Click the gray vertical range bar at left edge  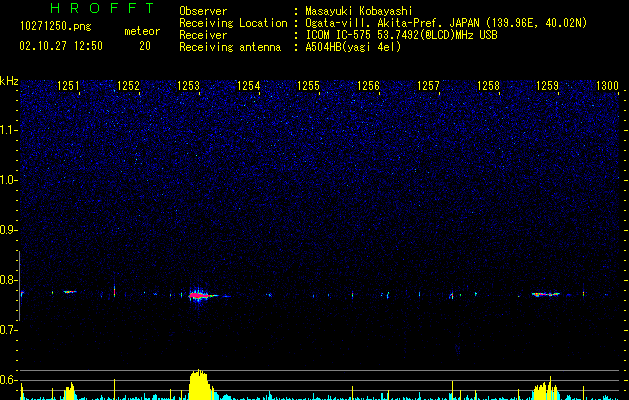[19, 286]
